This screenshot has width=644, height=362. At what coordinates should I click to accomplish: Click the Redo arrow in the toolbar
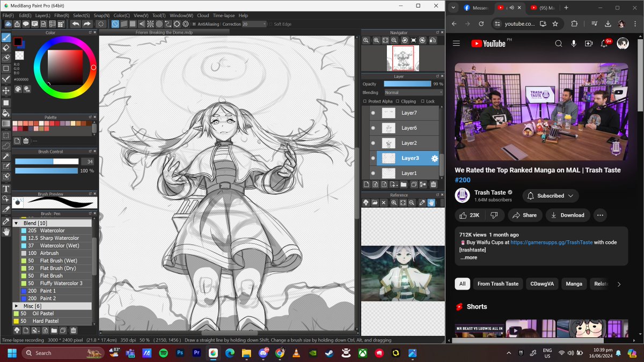click(87, 24)
